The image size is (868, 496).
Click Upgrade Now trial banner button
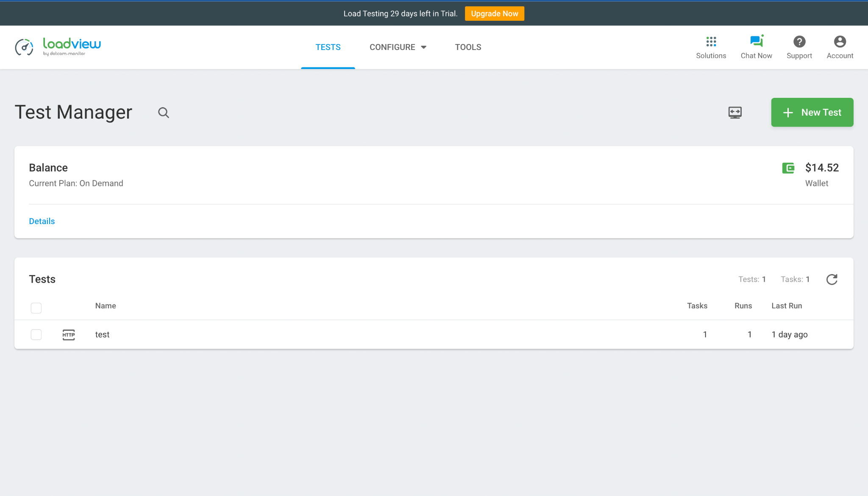(494, 14)
